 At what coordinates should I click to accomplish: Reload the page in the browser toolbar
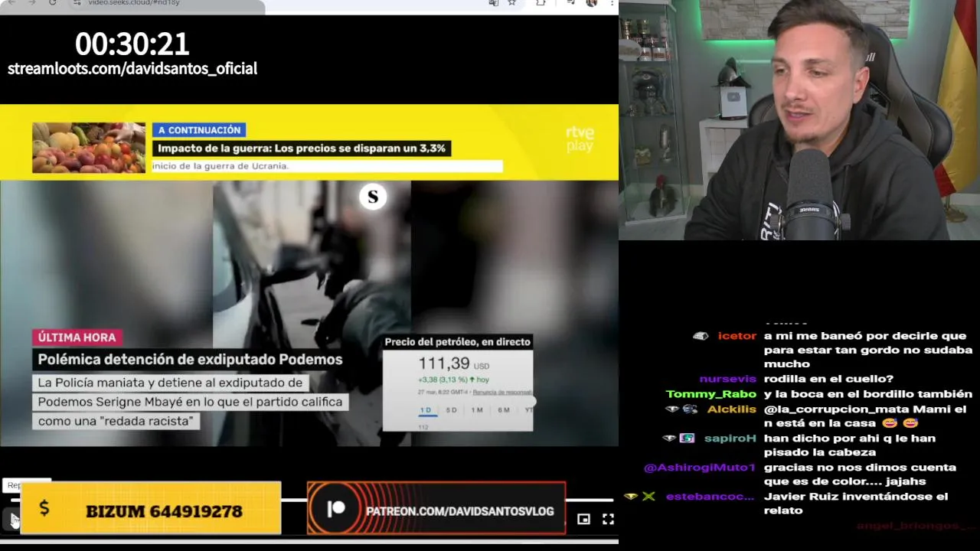tap(52, 3)
